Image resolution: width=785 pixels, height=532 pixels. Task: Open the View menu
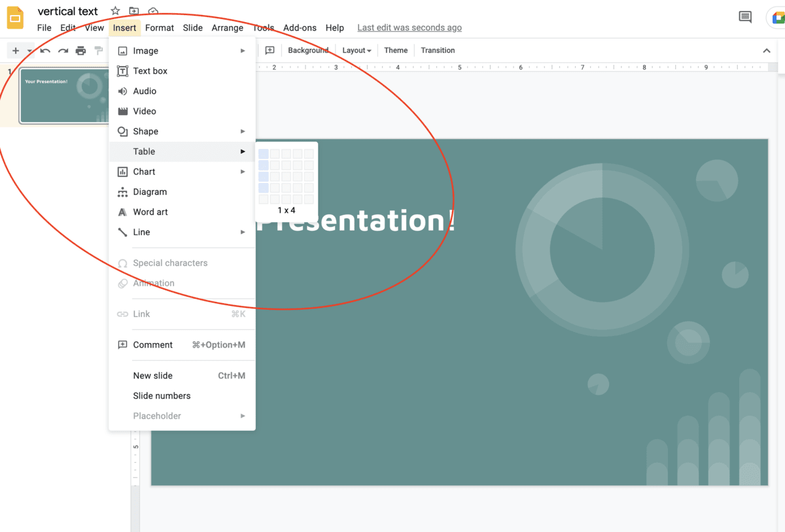94,28
